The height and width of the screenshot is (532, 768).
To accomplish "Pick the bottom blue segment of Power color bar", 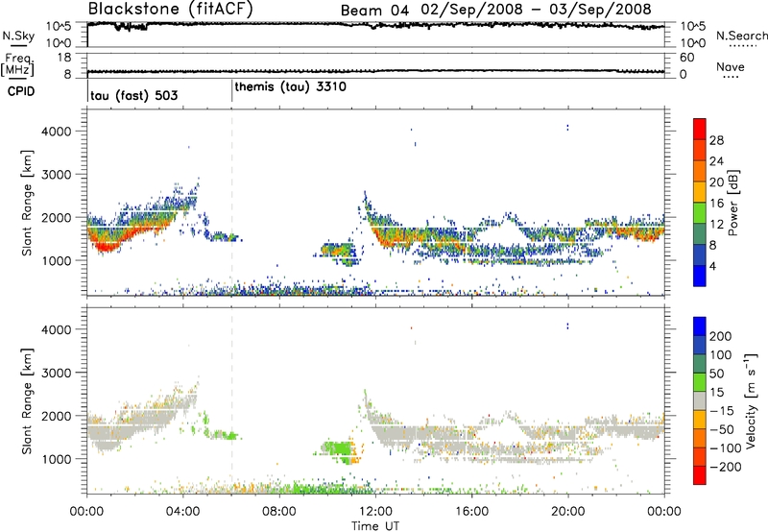I will (x=700, y=276).
